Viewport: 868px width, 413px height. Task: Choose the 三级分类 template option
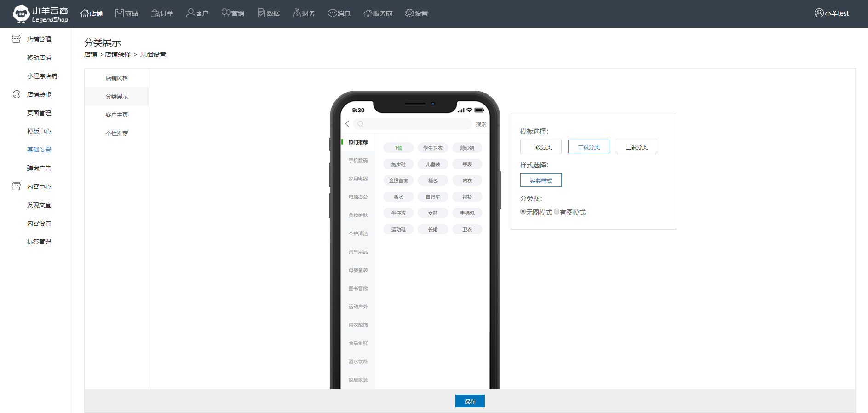637,147
